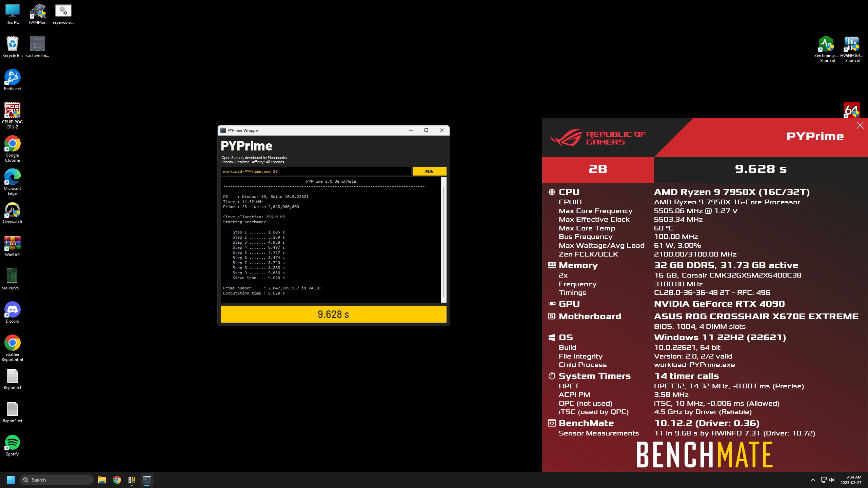Screen dimensions: 868x488
Task: Click the AMD Ryzen 9 7950X (16C/32T) text
Action: 732,192
